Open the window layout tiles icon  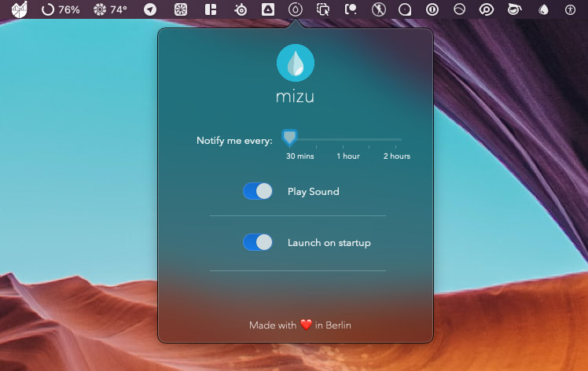[211, 9]
